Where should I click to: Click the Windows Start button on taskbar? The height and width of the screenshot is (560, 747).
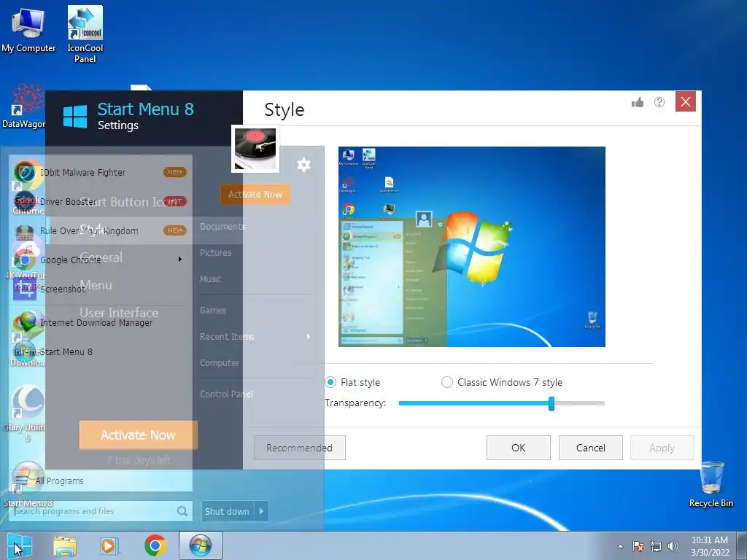(x=20, y=545)
